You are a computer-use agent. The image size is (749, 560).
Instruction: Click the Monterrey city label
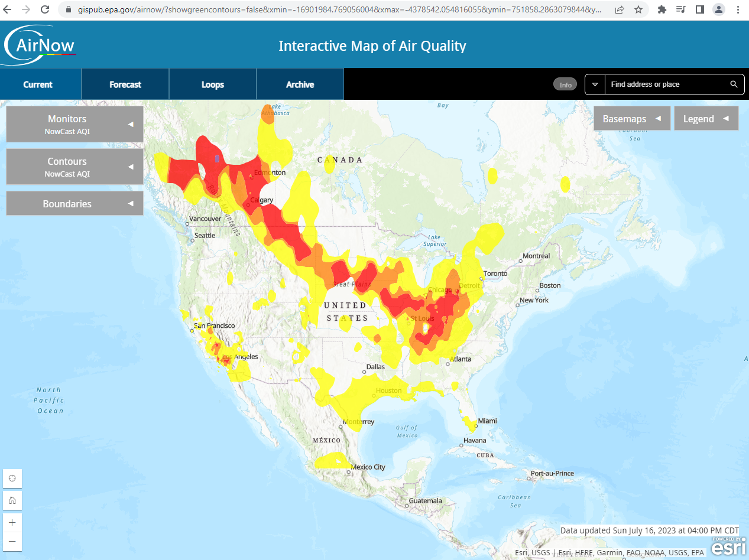click(x=359, y=422)
